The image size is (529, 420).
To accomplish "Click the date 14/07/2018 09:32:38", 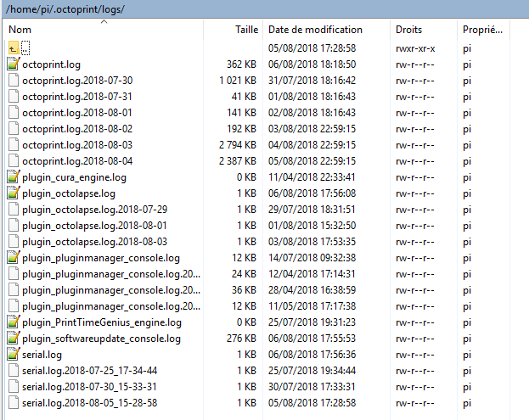I will (312, 258).
